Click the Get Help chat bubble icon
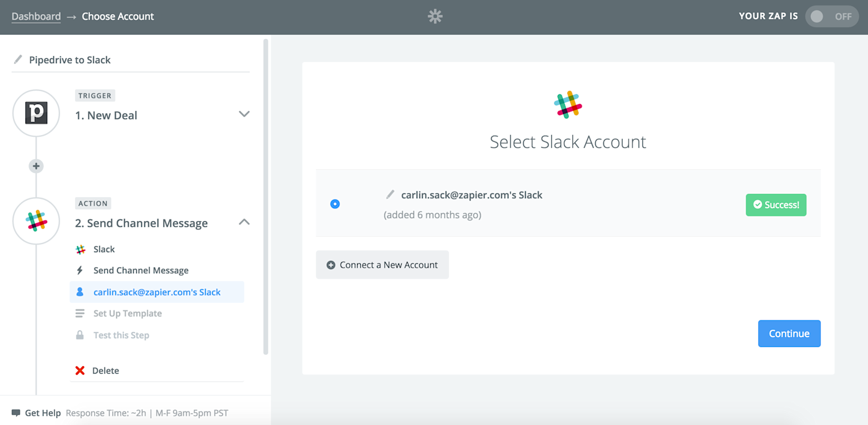Screen dimensions: 868x425 (x=16, y=413)
